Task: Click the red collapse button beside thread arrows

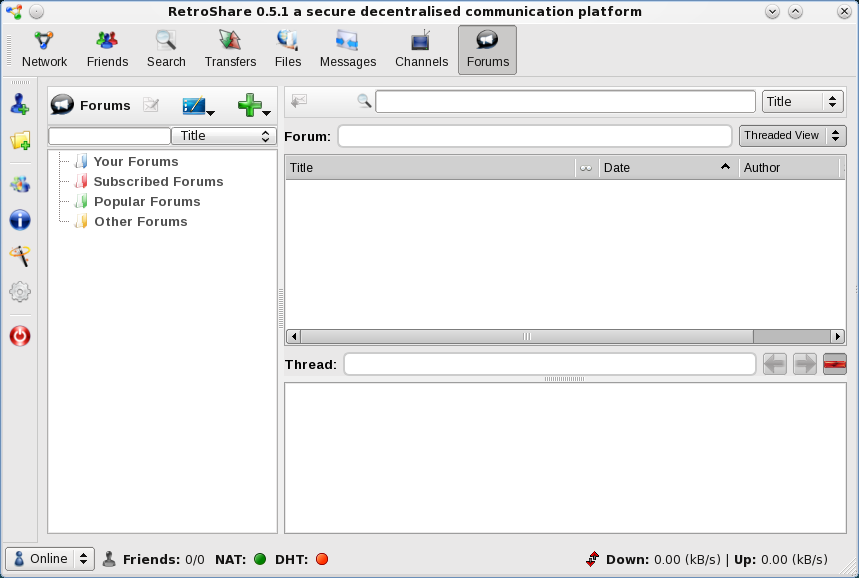Action: tap(835, 364)
